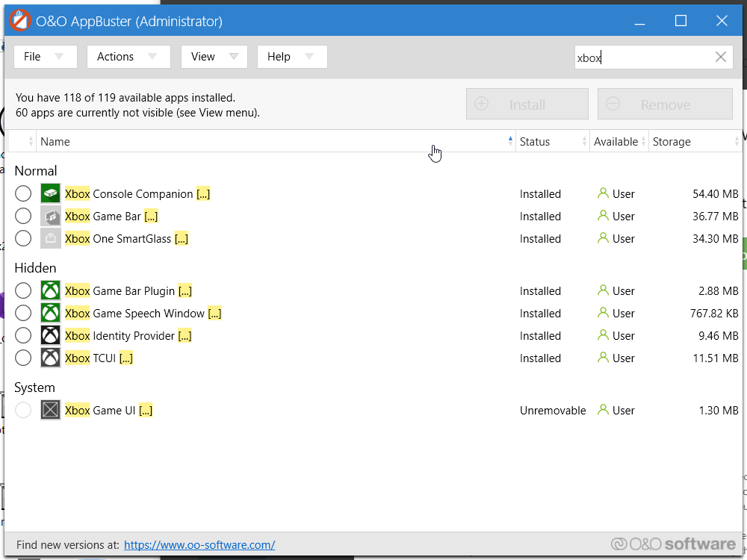This screenshot has width=747, height=560.
Task: Click the Xbox TCUI app icon
Action: (x=51, y=358)
